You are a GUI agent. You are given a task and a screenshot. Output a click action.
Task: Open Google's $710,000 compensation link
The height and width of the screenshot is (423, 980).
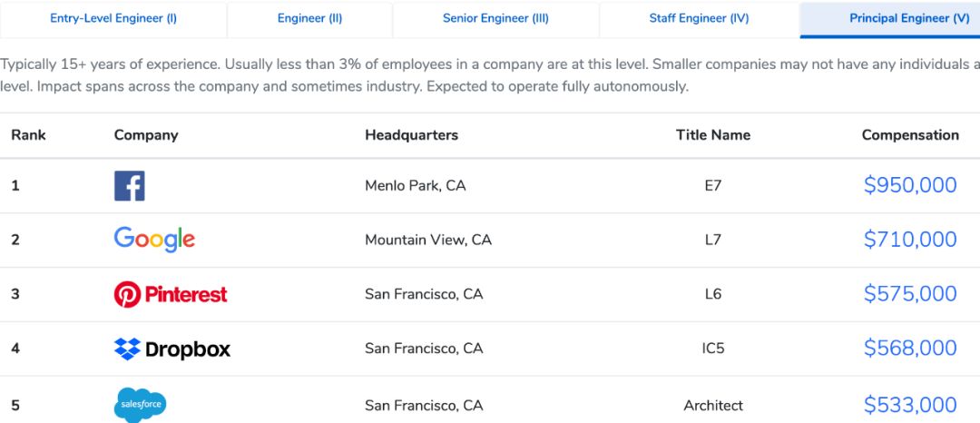[x=910, y=240]
